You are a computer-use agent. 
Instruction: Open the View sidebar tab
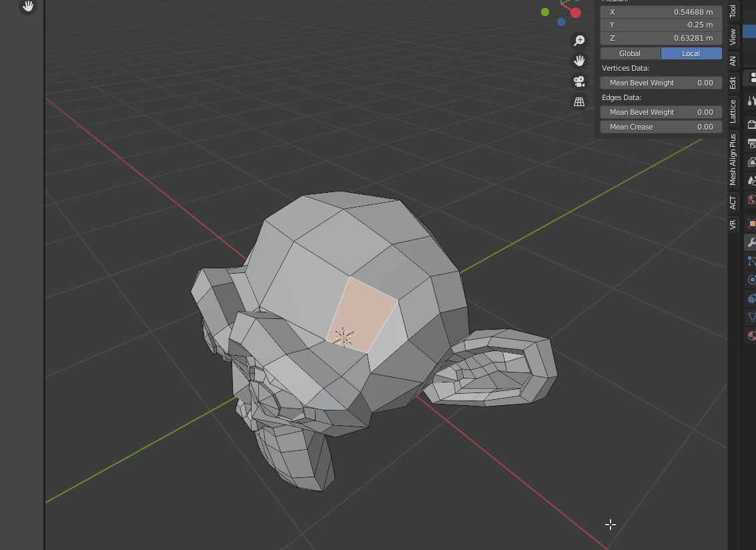click(x=733, y=38)
